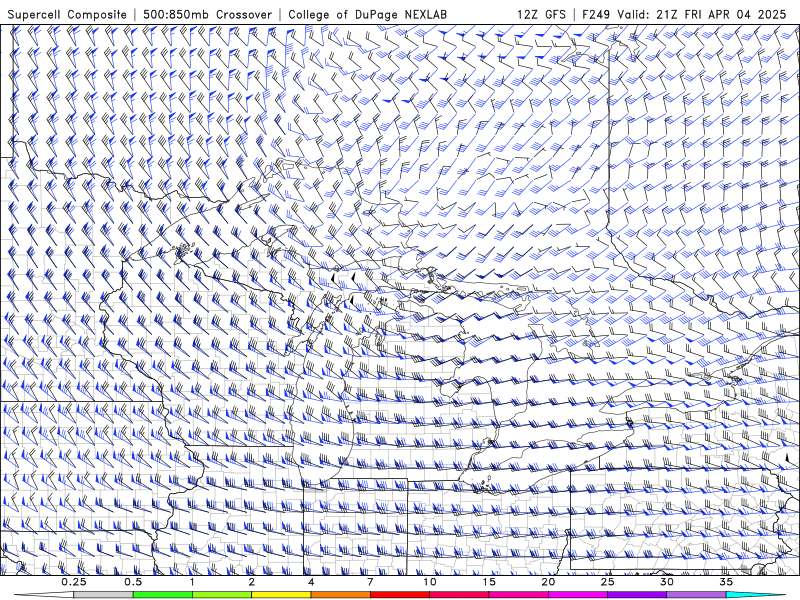Click the '12Z GFS' model run label
This screenshot has width=800, height=600.
tap(541, 14)
